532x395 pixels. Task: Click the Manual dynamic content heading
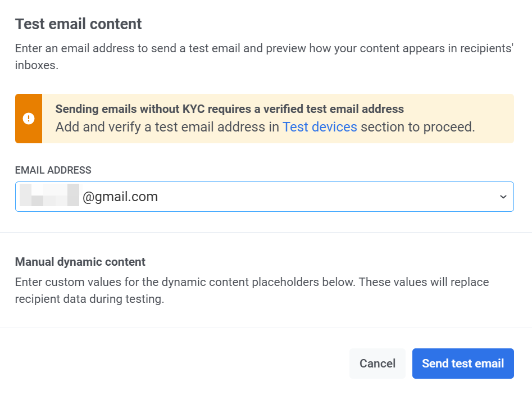tap(80, 262)
